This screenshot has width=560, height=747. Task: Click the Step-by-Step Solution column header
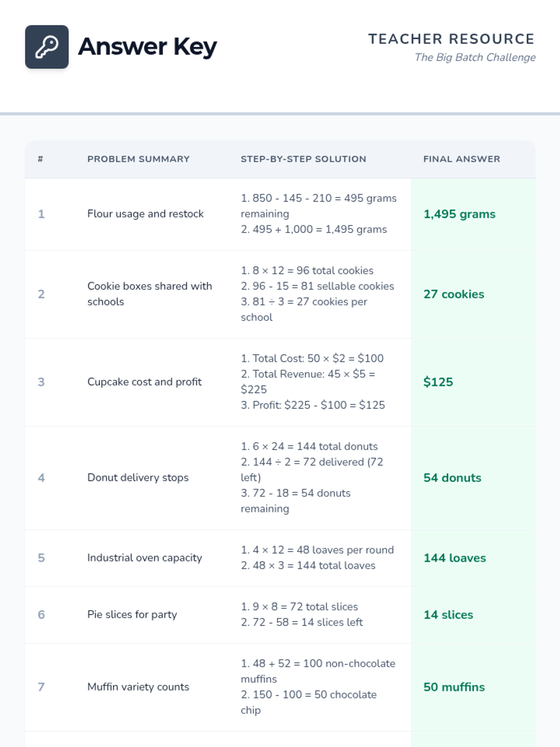(303, 159)
